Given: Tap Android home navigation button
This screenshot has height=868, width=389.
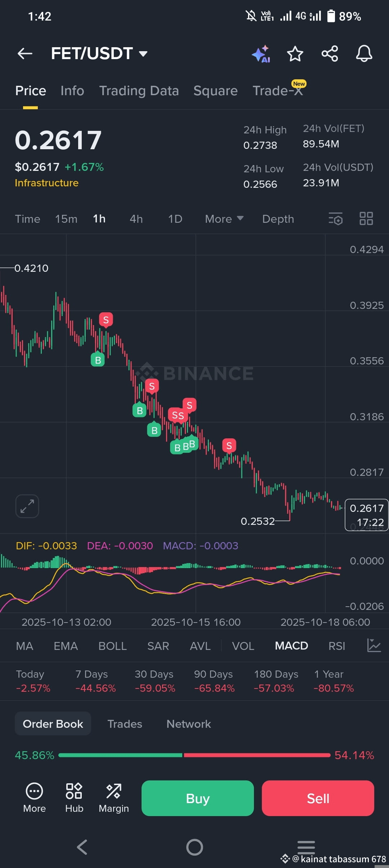Looking at the screenshot, I should tap(194, 847).
